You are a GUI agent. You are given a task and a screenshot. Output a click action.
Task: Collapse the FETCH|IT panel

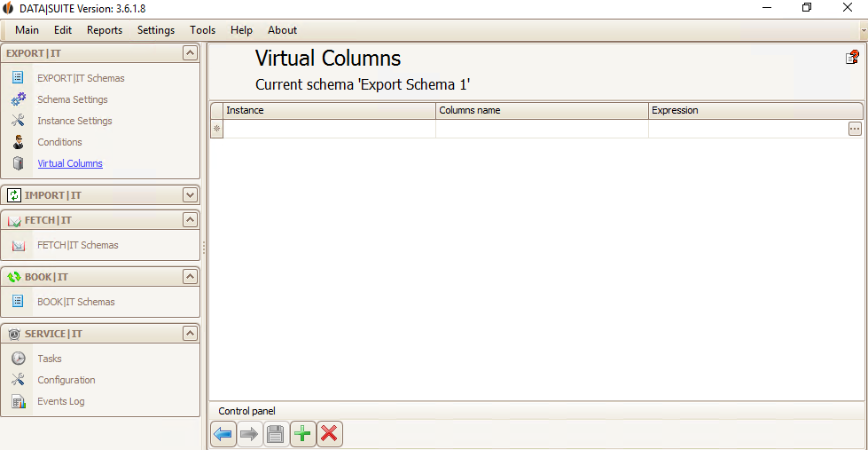pos(190,220)
